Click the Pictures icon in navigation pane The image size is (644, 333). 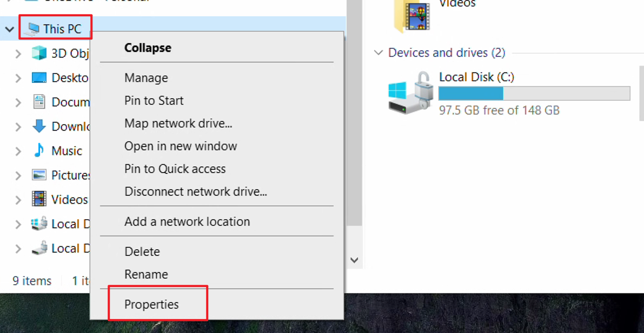(39, 175)
